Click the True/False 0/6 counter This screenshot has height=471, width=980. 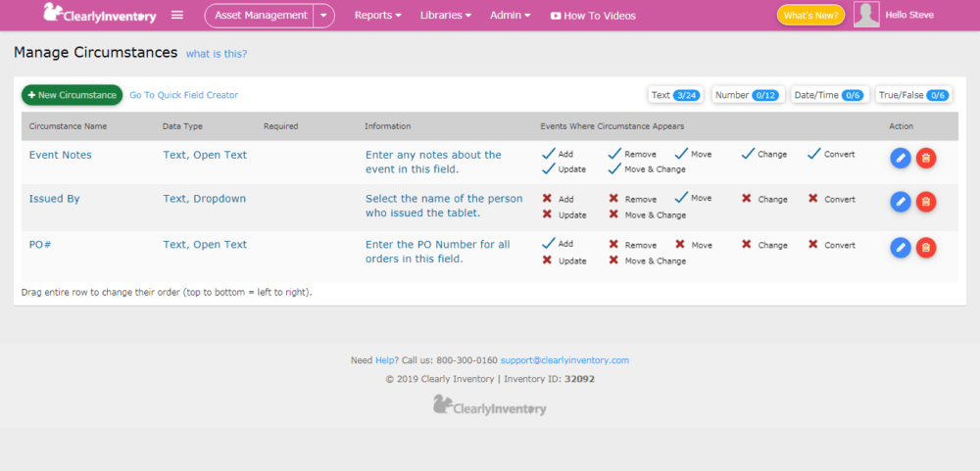point(913,95)
